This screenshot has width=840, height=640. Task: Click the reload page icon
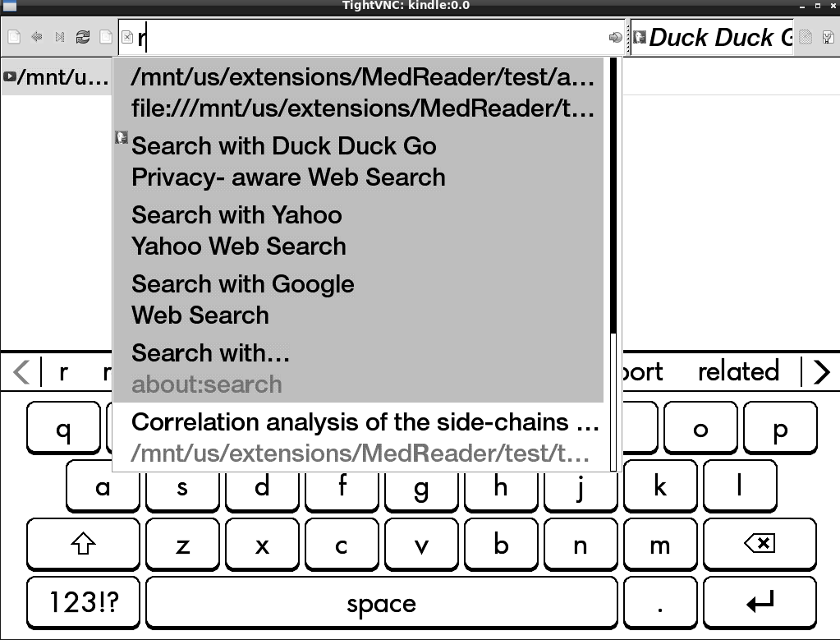coord(82,37)
